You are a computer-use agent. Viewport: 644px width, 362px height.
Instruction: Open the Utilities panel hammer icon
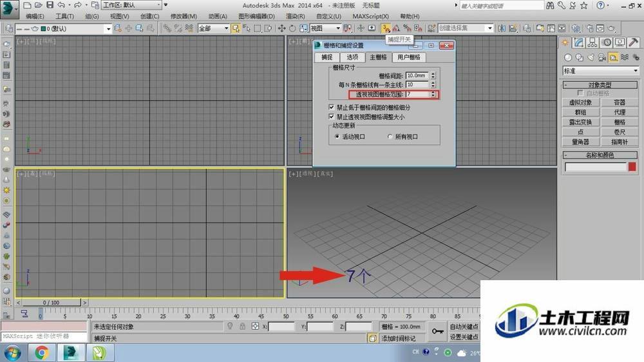click(633, 43)
